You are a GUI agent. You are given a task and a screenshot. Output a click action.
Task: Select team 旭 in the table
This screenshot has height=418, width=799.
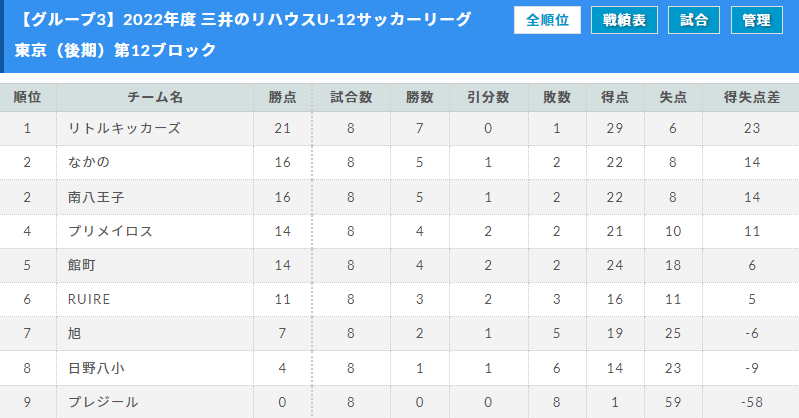click(x=74, y=333)
